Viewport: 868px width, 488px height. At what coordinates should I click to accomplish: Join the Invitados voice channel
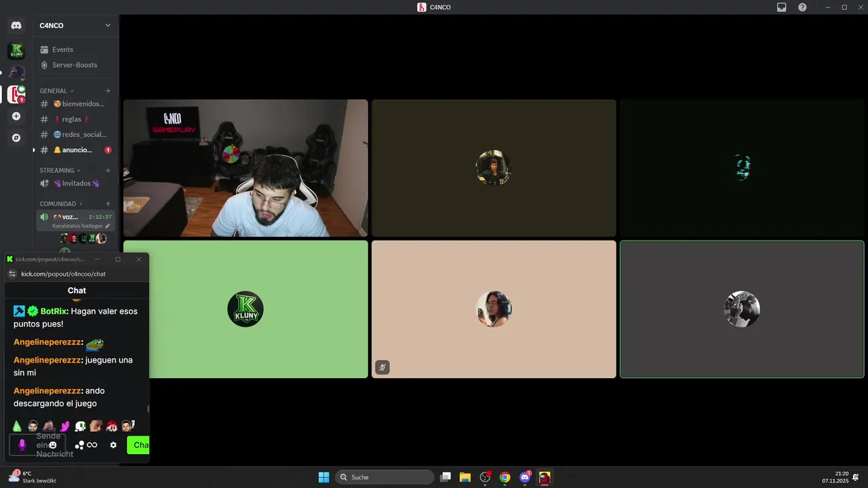tap(75, 183)
